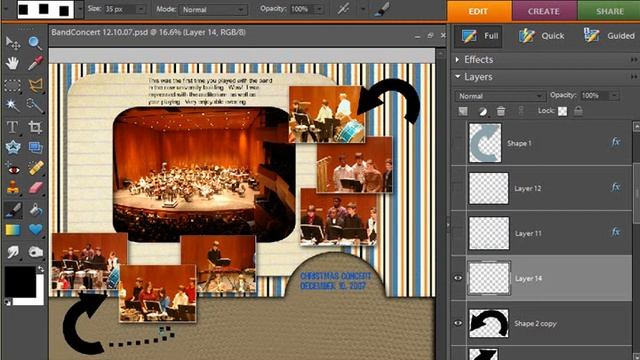This screenshot has width=640, height=360.
Task: Select the Rectangular Marquee tool
Action: tap(12, 85)
